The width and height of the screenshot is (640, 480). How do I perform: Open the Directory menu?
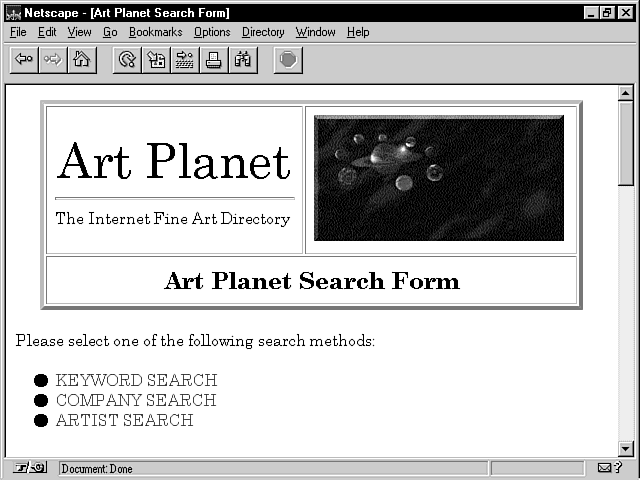[x=263, y=32]
